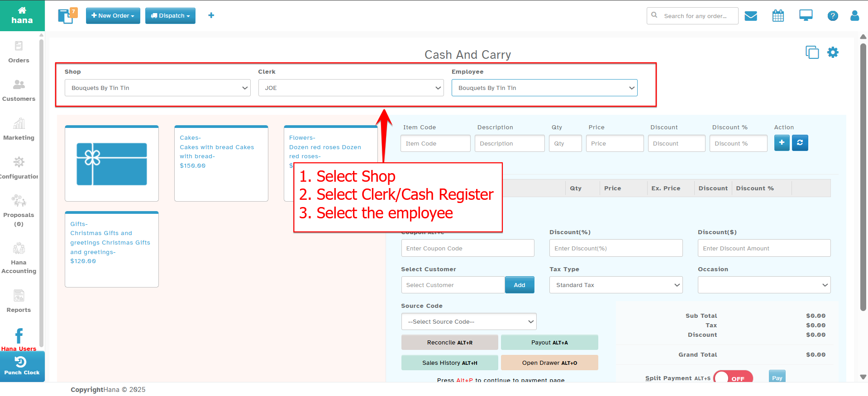Click the plus icon beside Dispatch

tap(211, 15)
